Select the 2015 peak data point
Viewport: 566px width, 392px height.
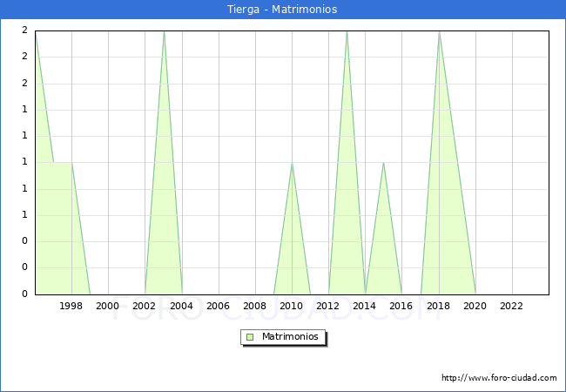pyautogui.click(x=383, y=163)
